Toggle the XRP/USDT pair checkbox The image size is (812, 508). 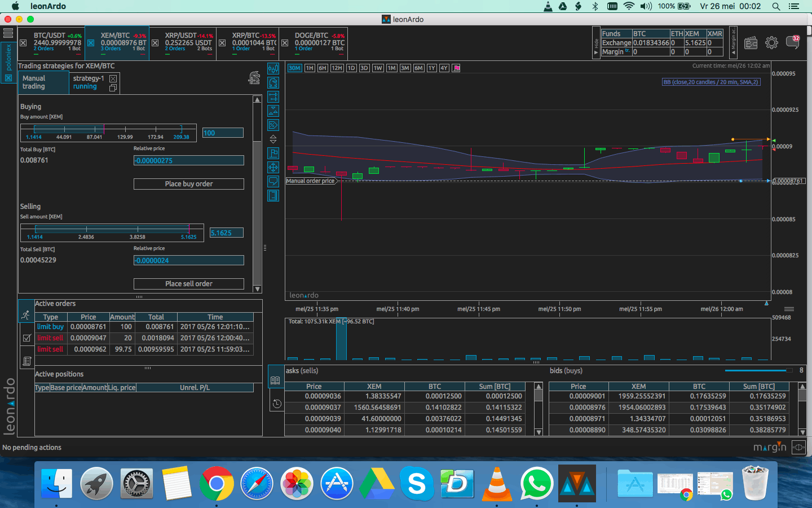click(x=155, y=43)
